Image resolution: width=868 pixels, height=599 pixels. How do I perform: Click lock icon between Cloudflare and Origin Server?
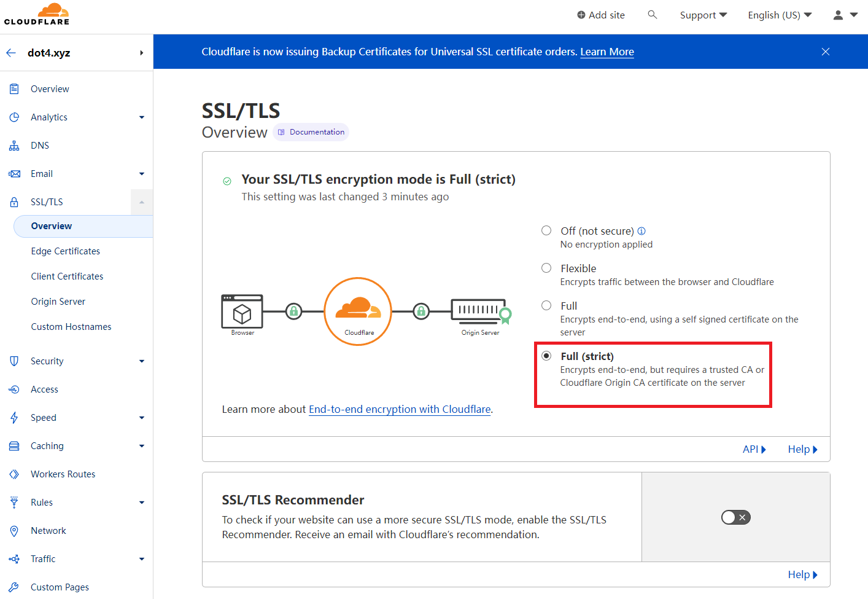point(421,311)
